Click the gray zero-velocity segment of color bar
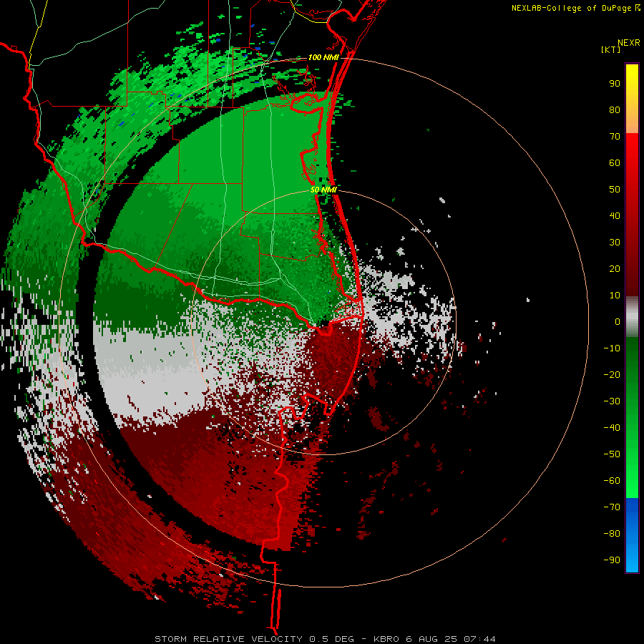This screenshot has width=644, height=644. (632, 316)
